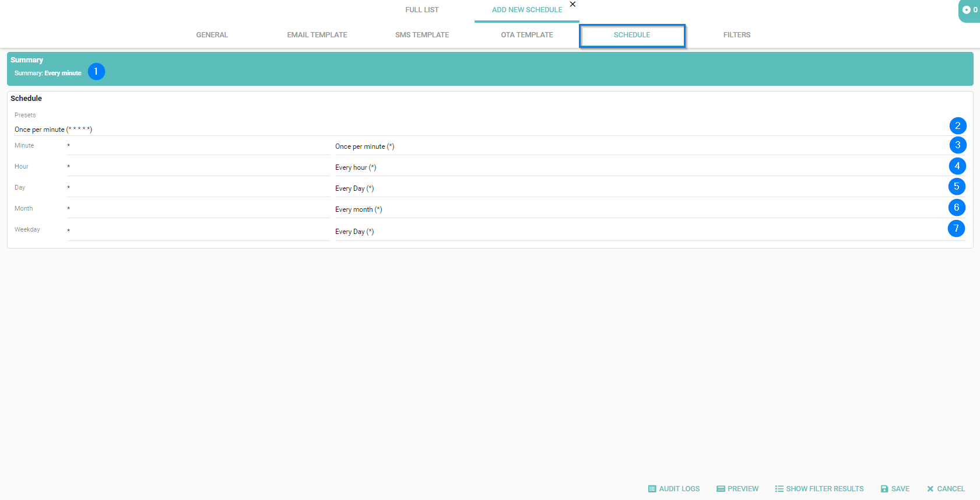Select the OTA Template tab
This screenshot has height=500, width=980.
click(x=526, y=35)
